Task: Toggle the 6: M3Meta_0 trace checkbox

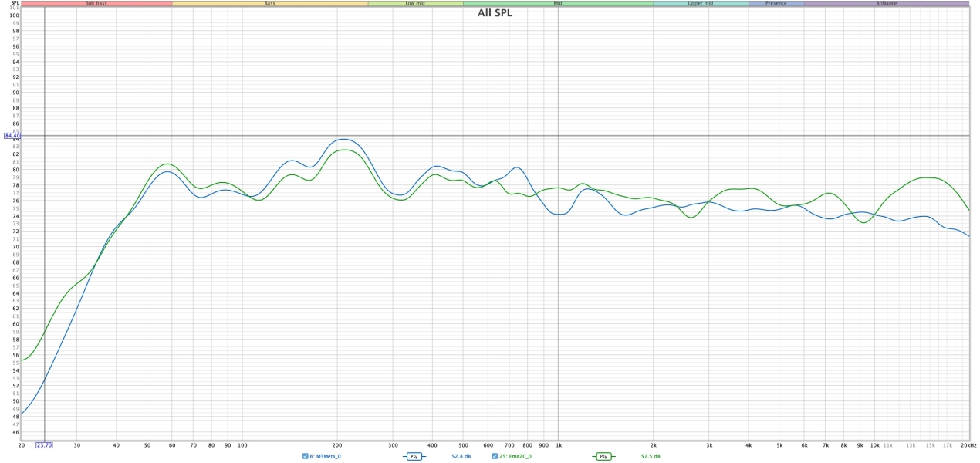Action: [x=306, y=456]
